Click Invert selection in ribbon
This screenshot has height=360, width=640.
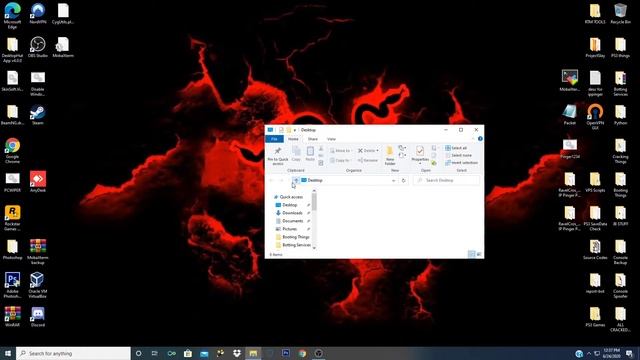pyautogui.click(x=462, y=163)
